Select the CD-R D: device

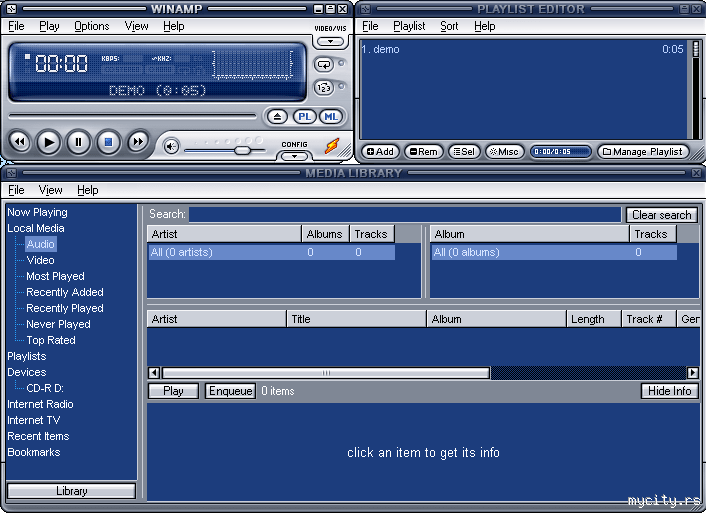coord(45,388)
